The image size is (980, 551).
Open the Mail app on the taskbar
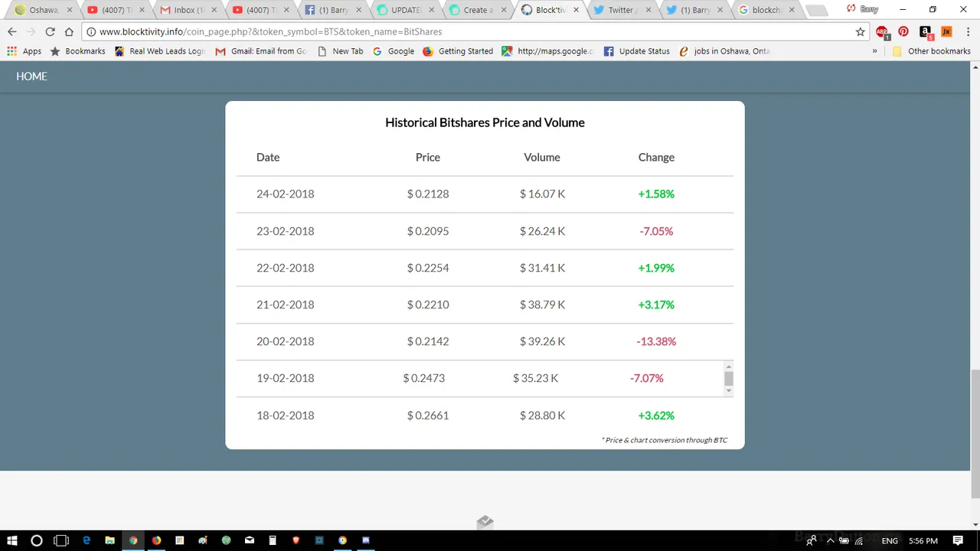[250, 540]
